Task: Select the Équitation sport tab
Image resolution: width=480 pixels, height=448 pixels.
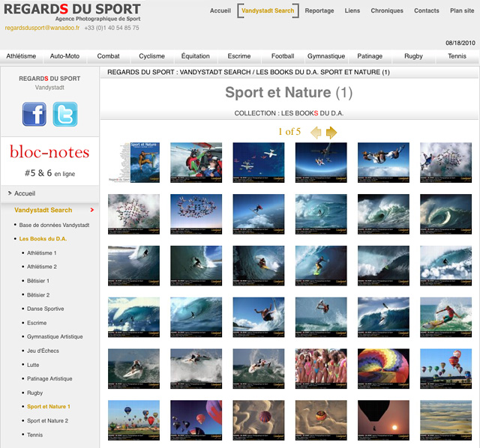Action: (x=195, y=56)
